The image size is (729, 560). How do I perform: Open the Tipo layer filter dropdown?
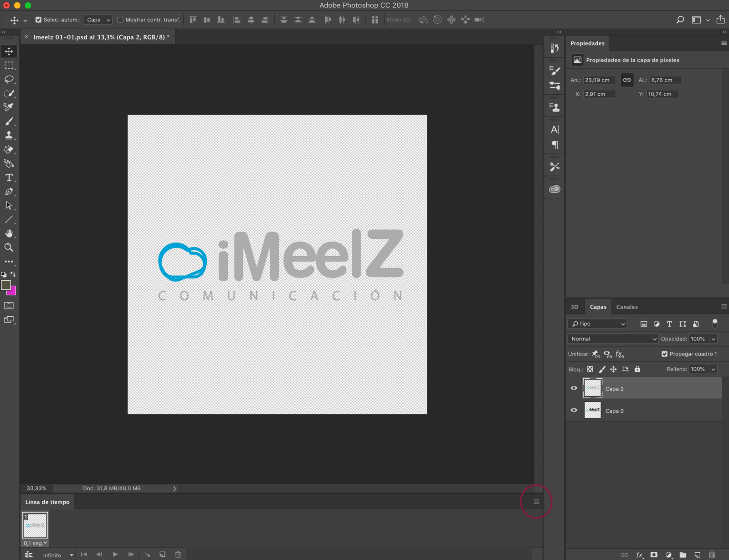(597, 324)
